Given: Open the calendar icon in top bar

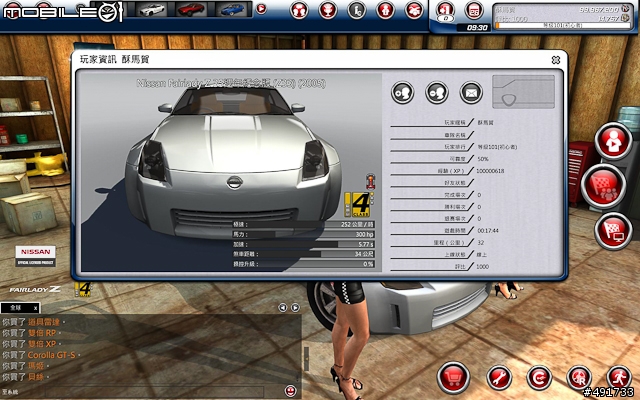Looking at the screenshot, I should pos(474,10).
